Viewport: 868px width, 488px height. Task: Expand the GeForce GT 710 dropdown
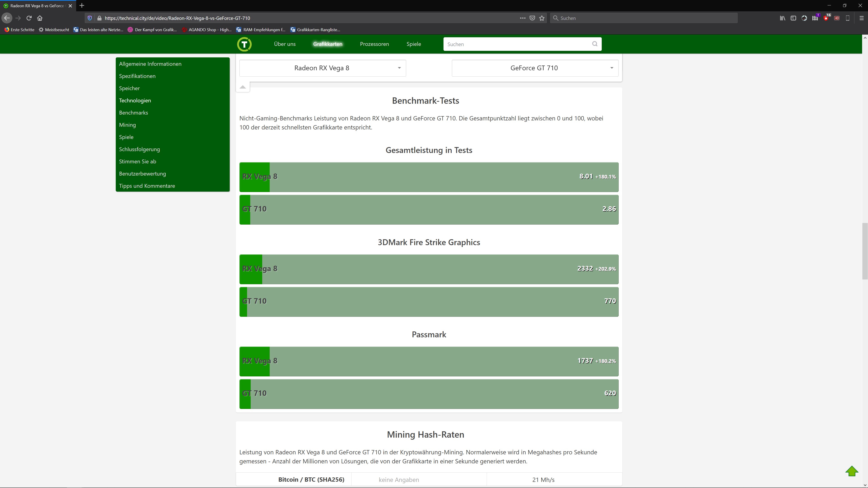tap(535, 68)
